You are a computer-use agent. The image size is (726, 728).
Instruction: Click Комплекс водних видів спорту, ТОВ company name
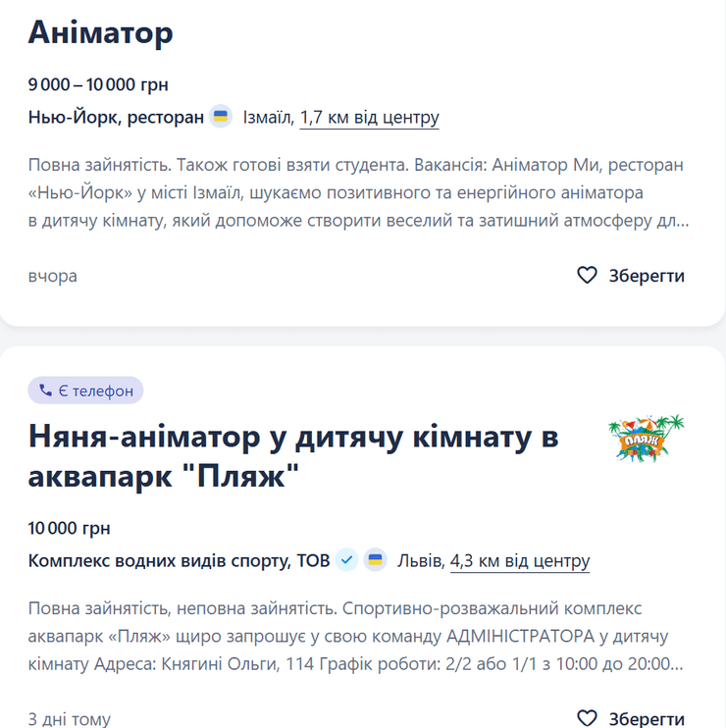pyautogui.click(x=179, y=560)
